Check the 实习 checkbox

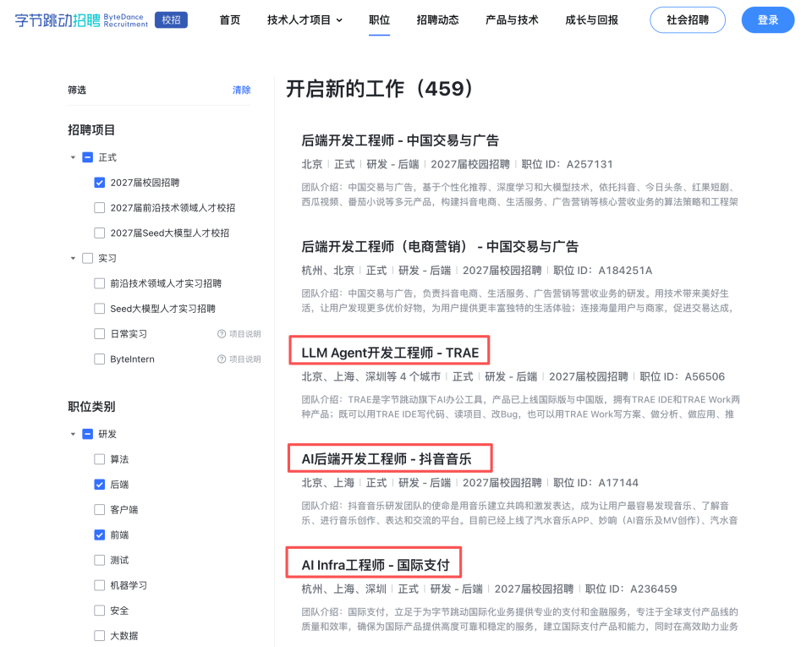coord(87,258)
